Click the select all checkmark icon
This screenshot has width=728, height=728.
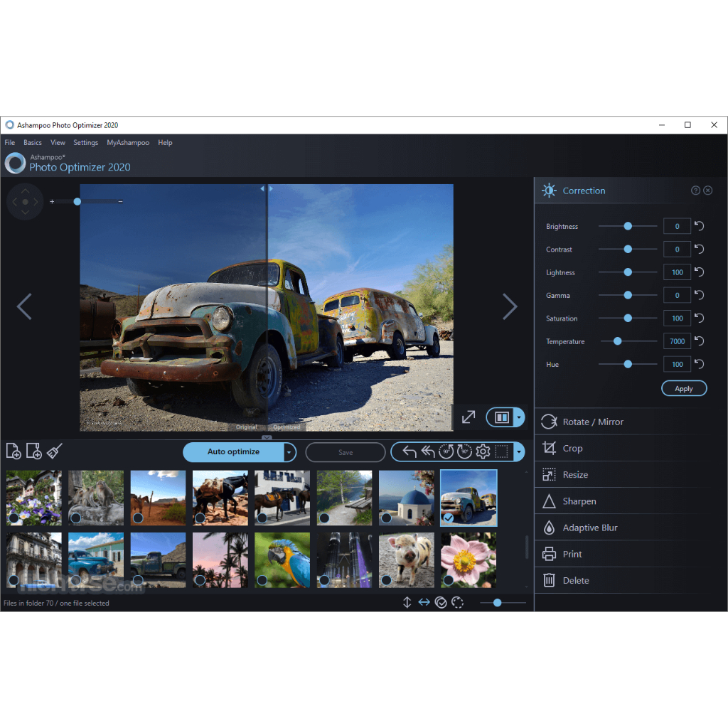[x=441, y=603]
